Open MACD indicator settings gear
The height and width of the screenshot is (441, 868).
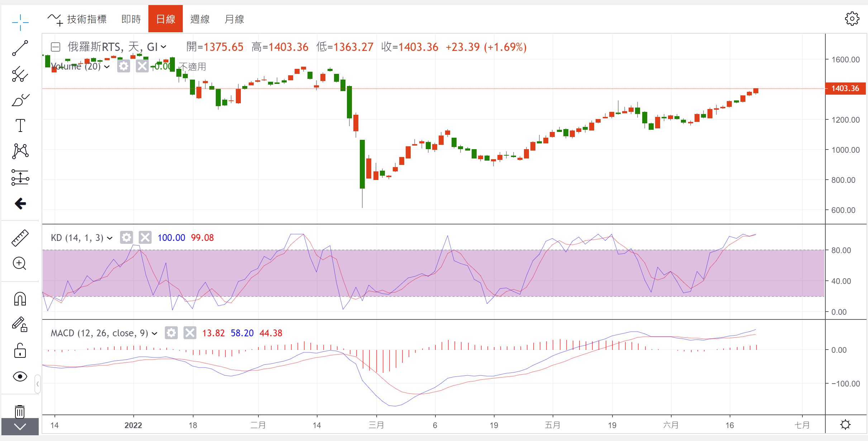pyautogui.click(x=171, y=333)
